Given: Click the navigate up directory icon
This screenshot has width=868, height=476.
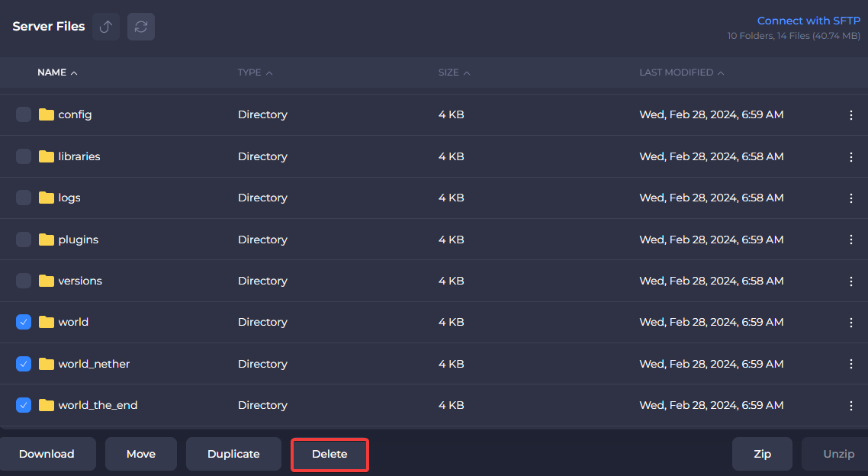Looking at the screenshot, I should (x=106, y=27).
